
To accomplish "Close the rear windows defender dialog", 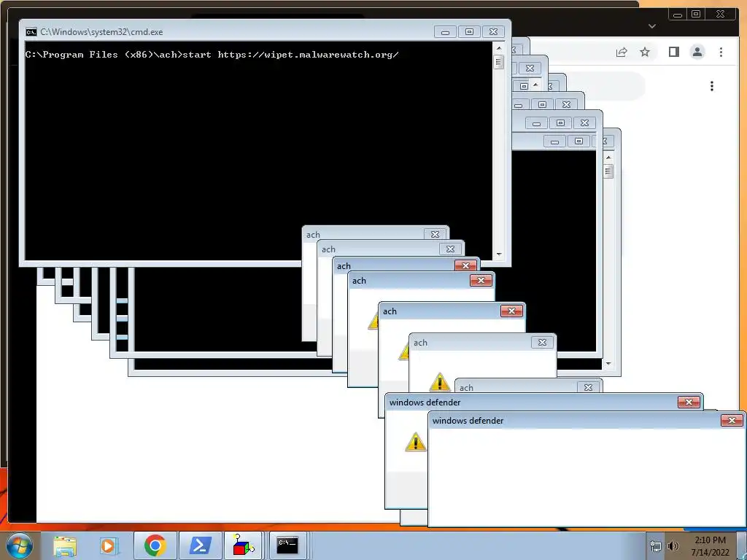I will (689, 402).
